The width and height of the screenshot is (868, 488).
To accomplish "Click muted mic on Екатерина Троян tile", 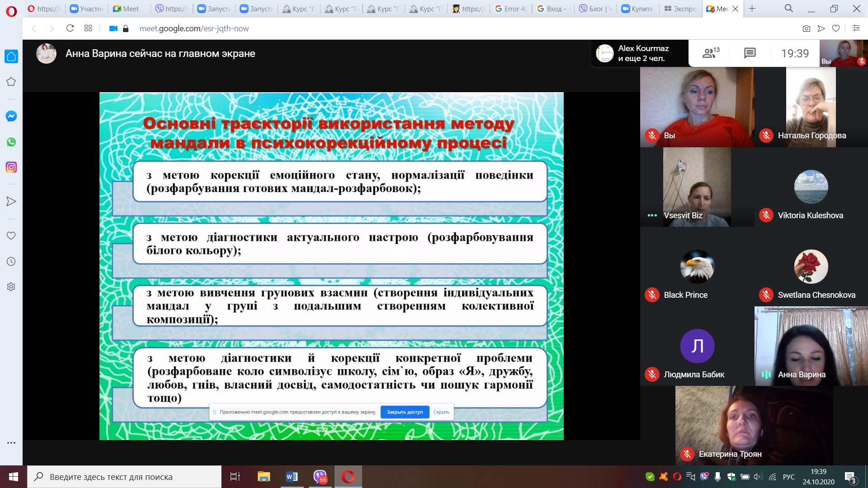I will tap(687, 454).
